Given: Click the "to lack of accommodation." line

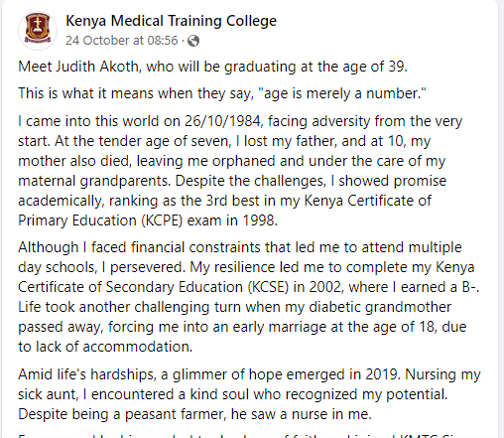Looking at the screenshot, I should [105, 347].
